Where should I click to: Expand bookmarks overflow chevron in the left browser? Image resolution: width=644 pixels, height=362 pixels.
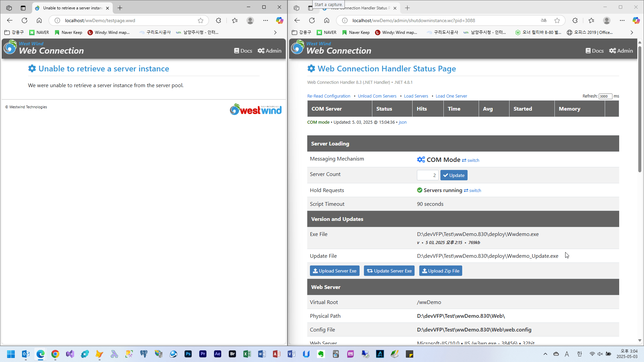point(275,33)
